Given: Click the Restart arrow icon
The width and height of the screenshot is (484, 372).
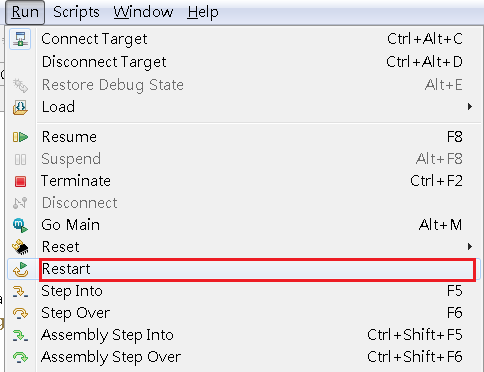Looking at the screenshot, I should [x=20, y=269].
